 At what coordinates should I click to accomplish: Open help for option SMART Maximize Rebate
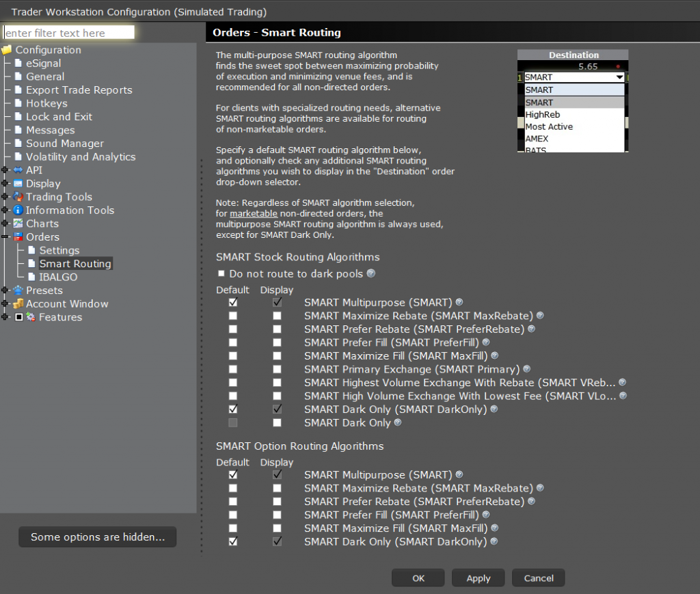540,488
